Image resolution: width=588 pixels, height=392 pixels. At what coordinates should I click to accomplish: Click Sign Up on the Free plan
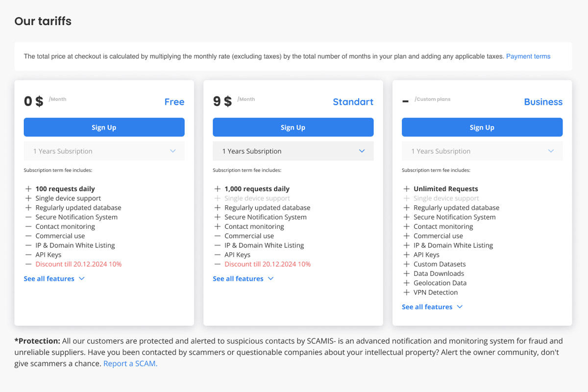pos(104,127)
